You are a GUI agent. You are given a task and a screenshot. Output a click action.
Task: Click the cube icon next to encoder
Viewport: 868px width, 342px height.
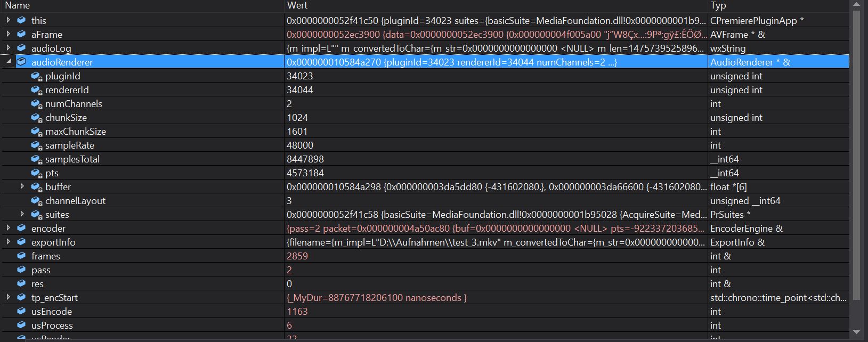point(21,228)
